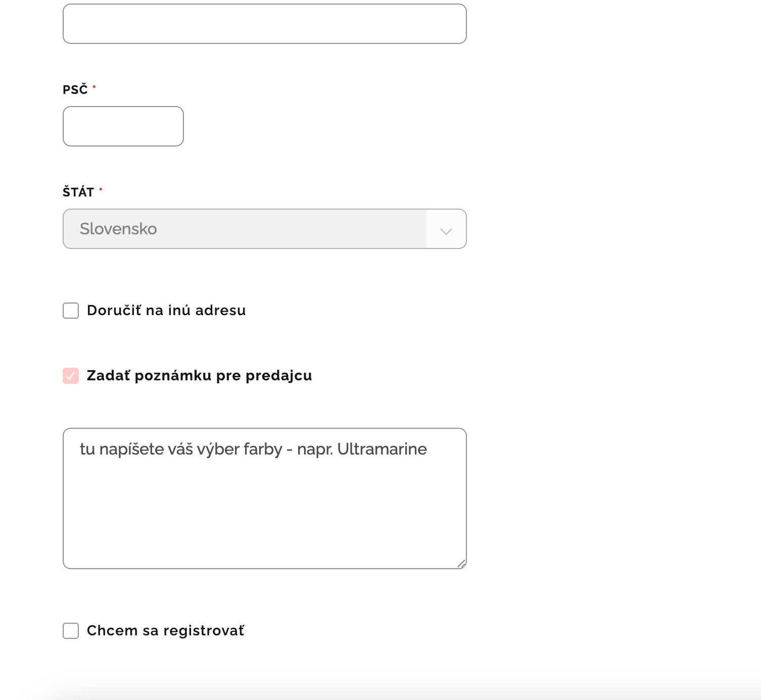Select the Slovensko text in the Štát field
Screen dimensions: 761x700
tap(118, 229)
